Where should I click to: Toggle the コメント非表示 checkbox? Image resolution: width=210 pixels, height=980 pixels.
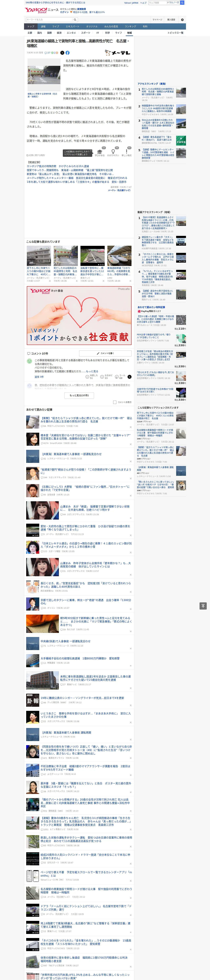coord(115,402)
